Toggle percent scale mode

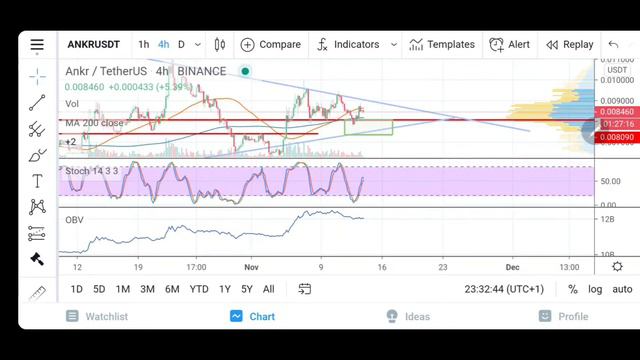(x=573, y=289)
